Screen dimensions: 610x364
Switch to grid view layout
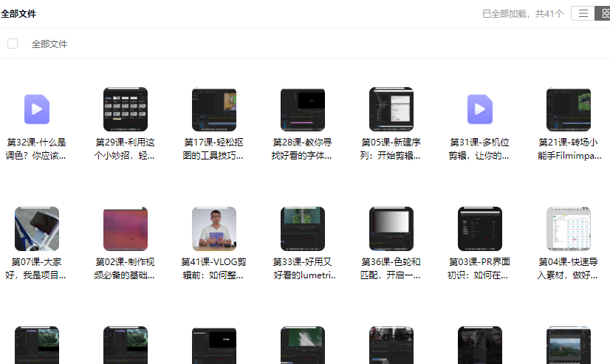coord(603,13)
